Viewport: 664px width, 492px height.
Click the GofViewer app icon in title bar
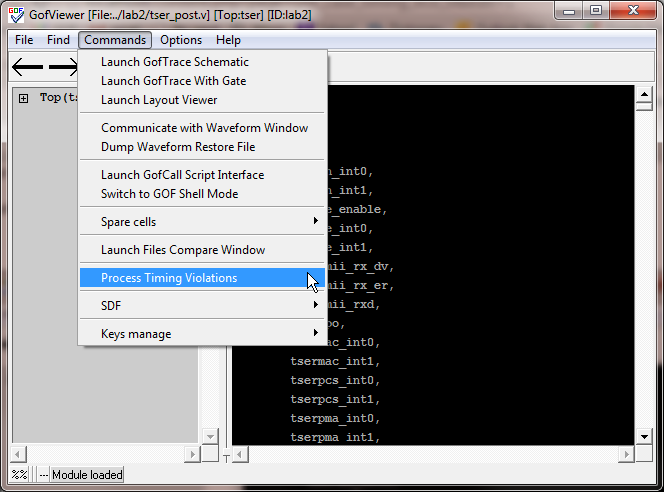[15, 13]
